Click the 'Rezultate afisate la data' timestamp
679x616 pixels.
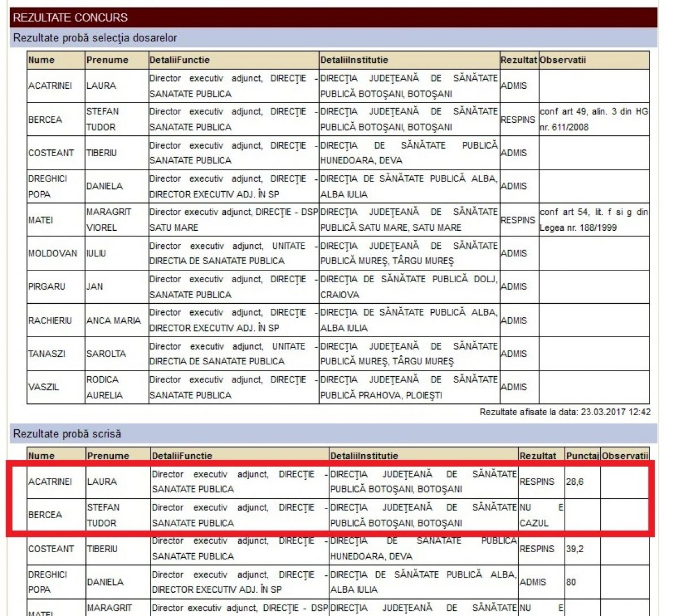tap(565, 412)
